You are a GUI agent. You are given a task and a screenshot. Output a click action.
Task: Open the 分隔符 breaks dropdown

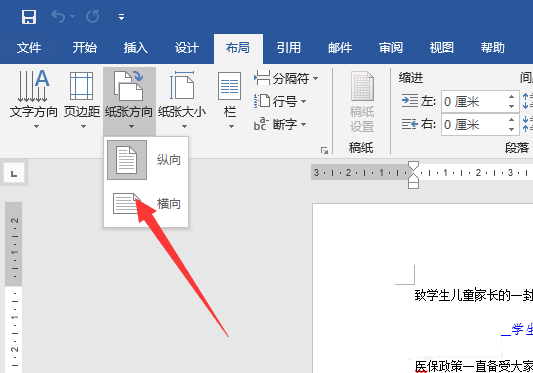(x=286, y=79)
